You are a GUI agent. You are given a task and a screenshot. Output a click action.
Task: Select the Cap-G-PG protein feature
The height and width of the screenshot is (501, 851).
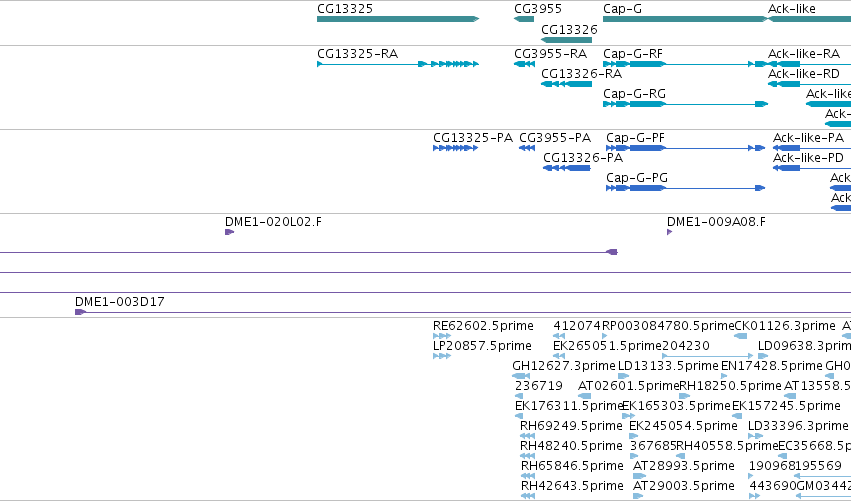685,188
